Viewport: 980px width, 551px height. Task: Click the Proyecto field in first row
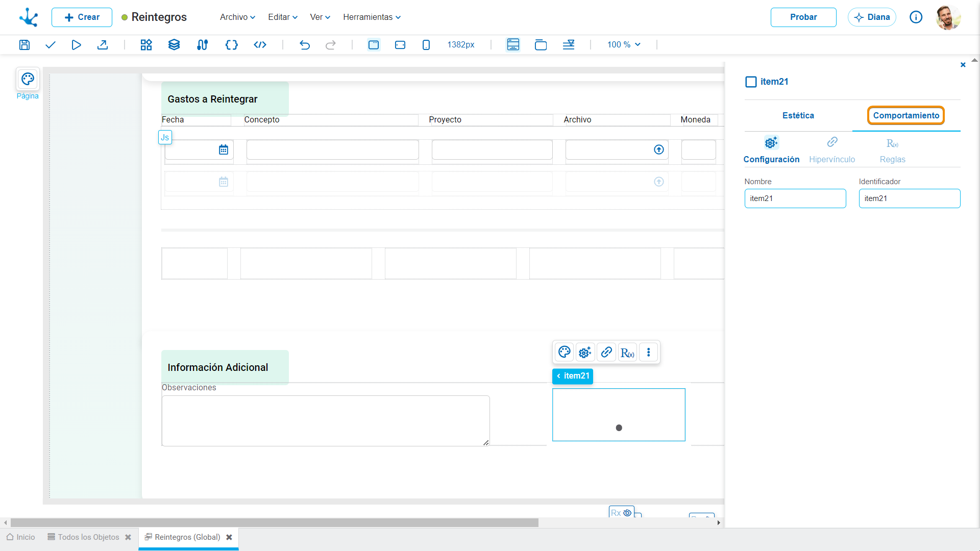coord(492,149)
